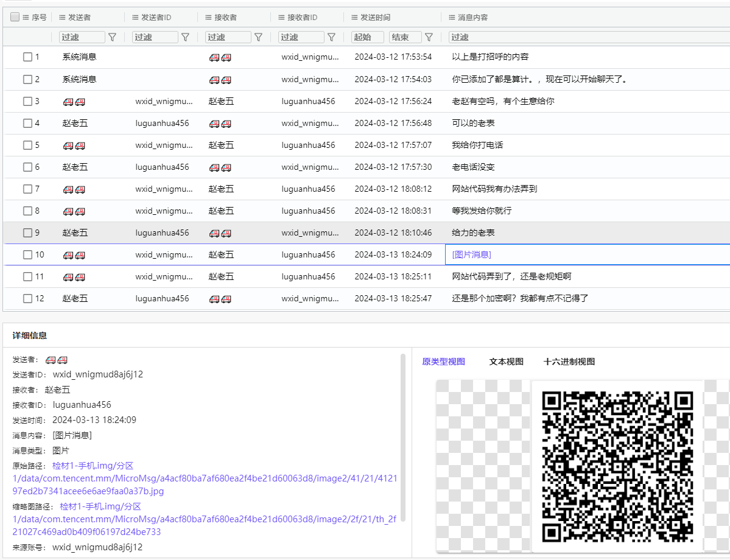
Task: Check the checkbox for row 10
Action: tap(27, 254)
